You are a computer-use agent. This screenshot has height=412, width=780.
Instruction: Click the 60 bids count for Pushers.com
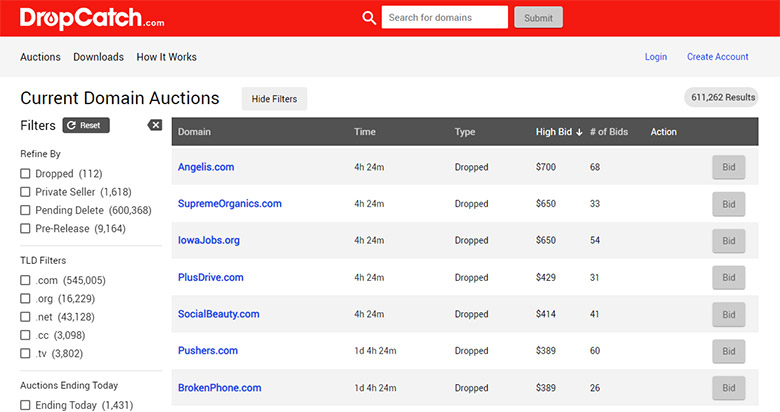click(x=595, y=351)
